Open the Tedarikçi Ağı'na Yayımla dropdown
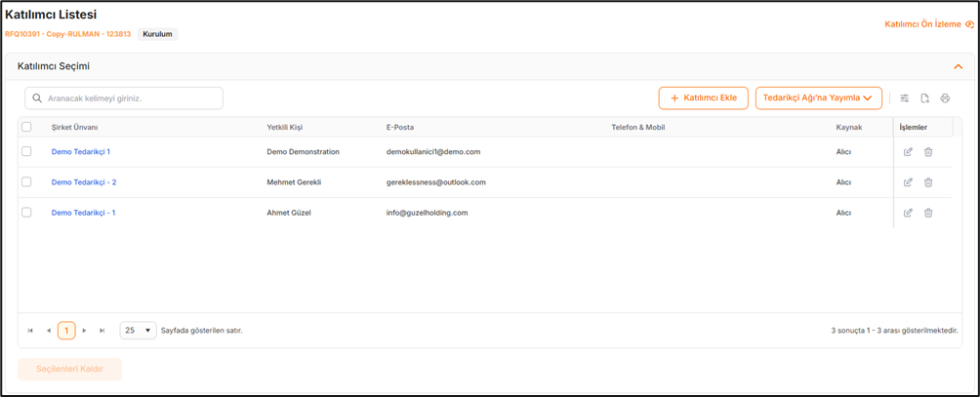Screen dimensions: 980x397 tap(818, 98)
